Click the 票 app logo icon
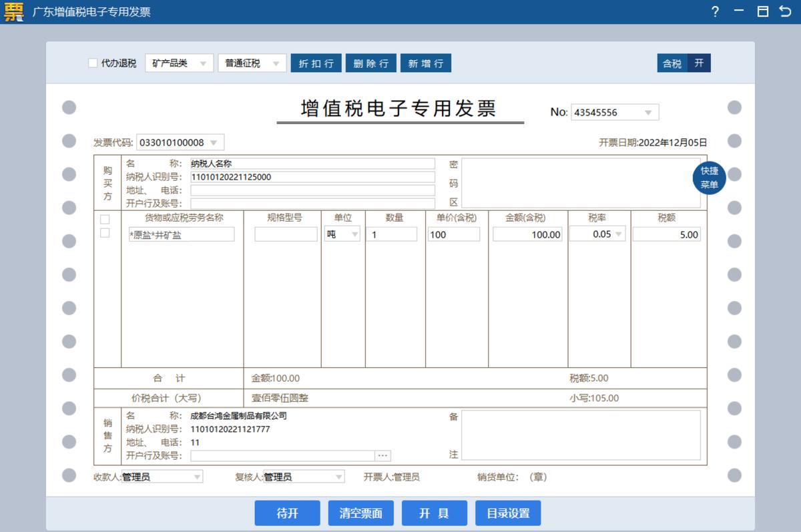Viewport: 801px width, 532px height. pos(13,11)
